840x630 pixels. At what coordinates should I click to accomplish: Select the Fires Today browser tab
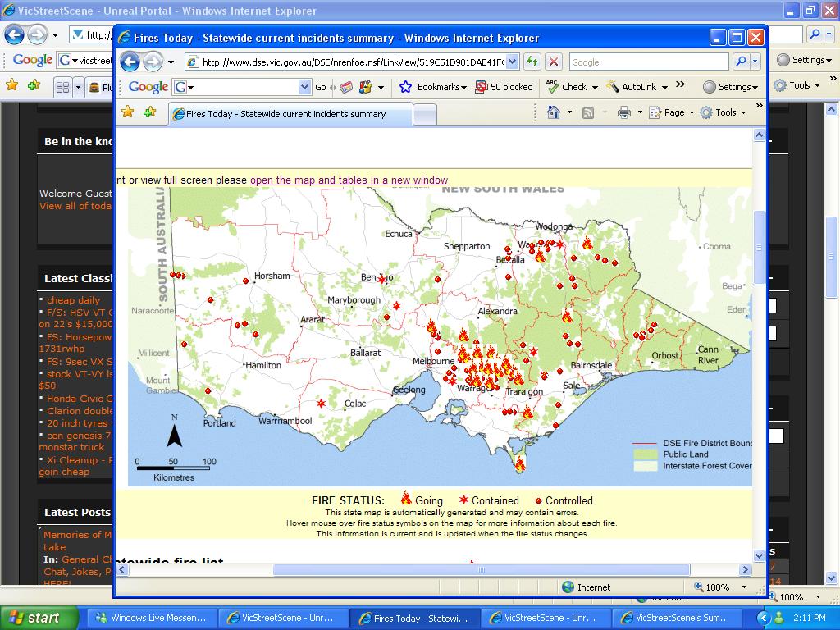[x=291, y=114]
